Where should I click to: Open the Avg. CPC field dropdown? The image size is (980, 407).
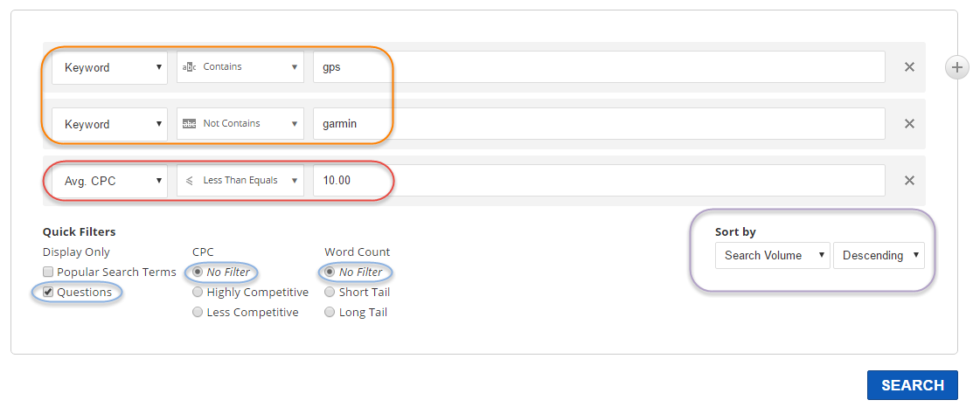tap(109, 181)
